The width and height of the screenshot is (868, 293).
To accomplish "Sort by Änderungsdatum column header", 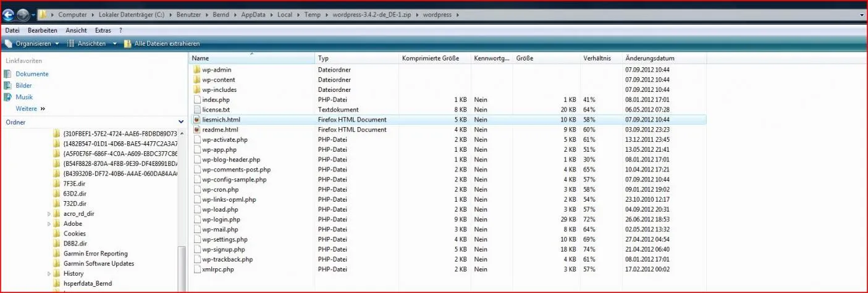I will pos(664,58).
